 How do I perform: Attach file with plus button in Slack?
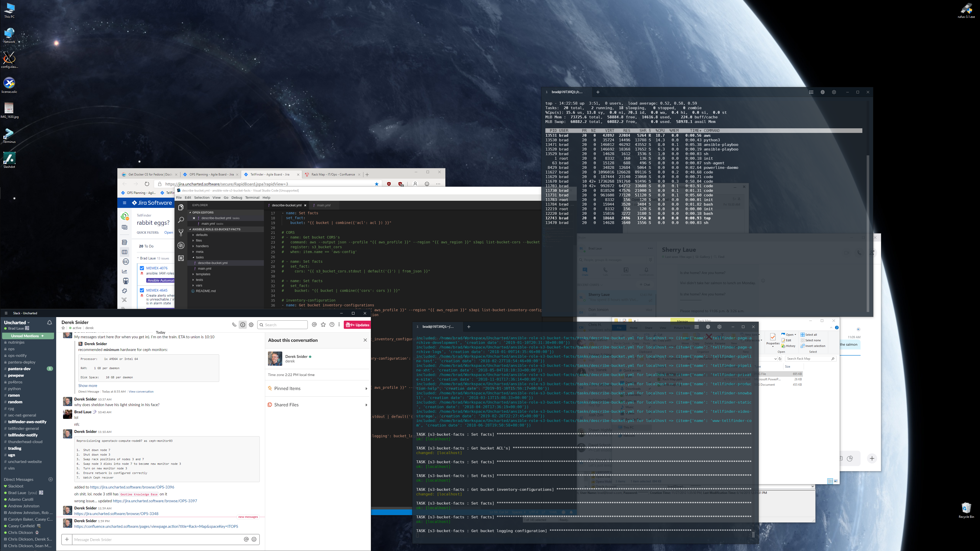coord(67,539)
